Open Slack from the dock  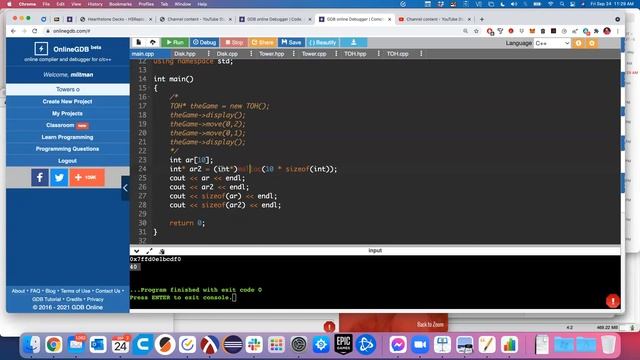pos(254,345)
